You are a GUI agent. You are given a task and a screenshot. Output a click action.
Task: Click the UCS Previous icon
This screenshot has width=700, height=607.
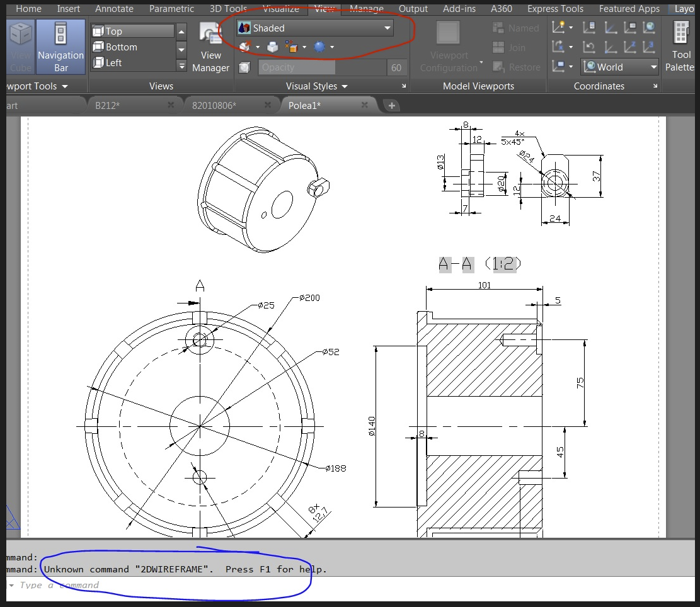pos(589,47)
